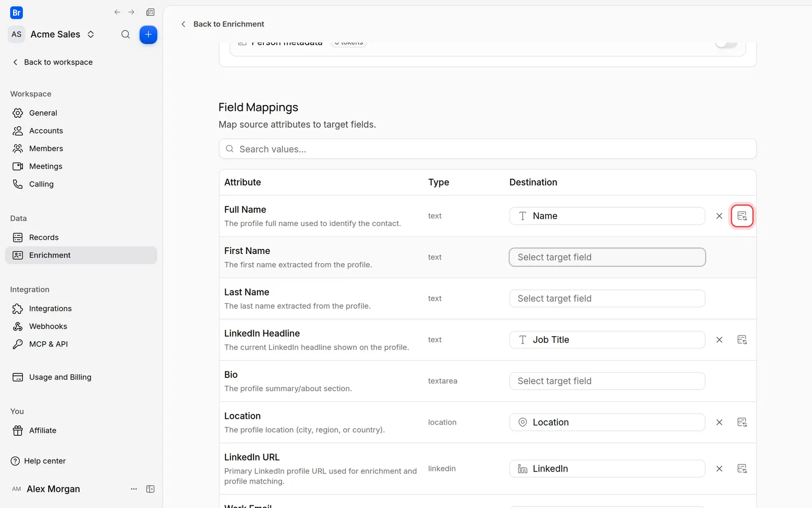Go forward using the right arrow icon
Viewport: 812px width, 508px height.
click(131, 12)
